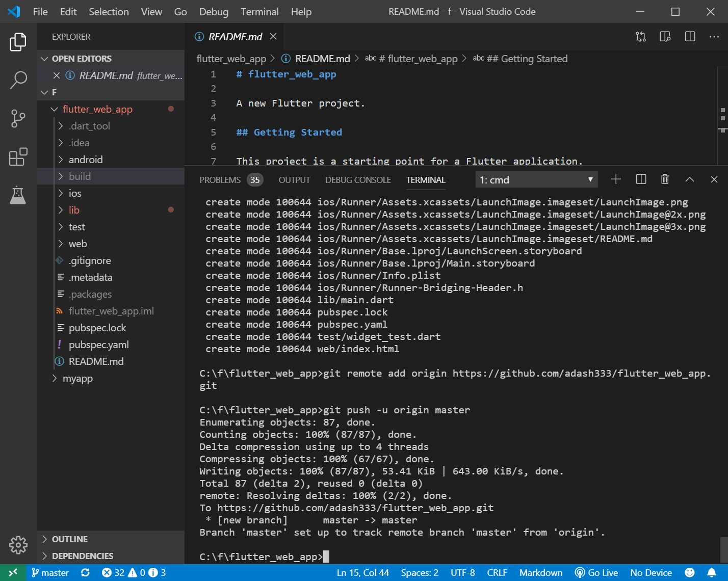
Task: Click the master branch in status bar
Action: coord(50,573)
